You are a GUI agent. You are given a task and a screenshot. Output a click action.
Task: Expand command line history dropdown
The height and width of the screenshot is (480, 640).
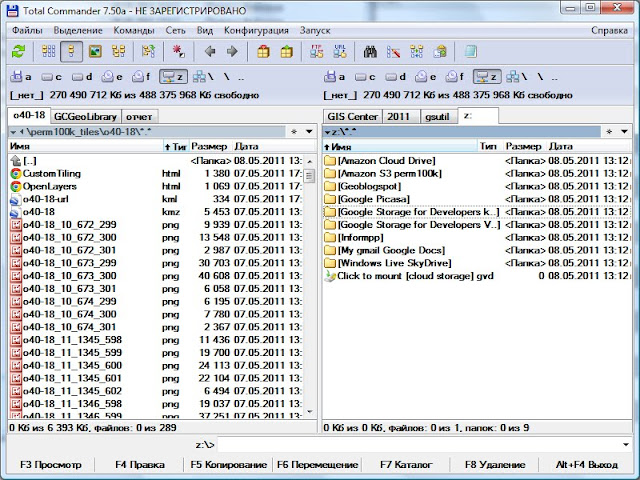tap(626, 444)
